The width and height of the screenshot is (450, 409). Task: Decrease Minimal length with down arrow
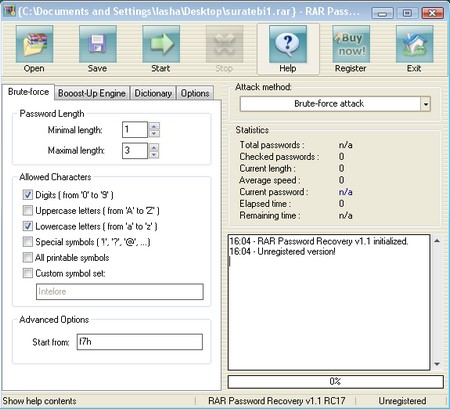pos(154,134)
